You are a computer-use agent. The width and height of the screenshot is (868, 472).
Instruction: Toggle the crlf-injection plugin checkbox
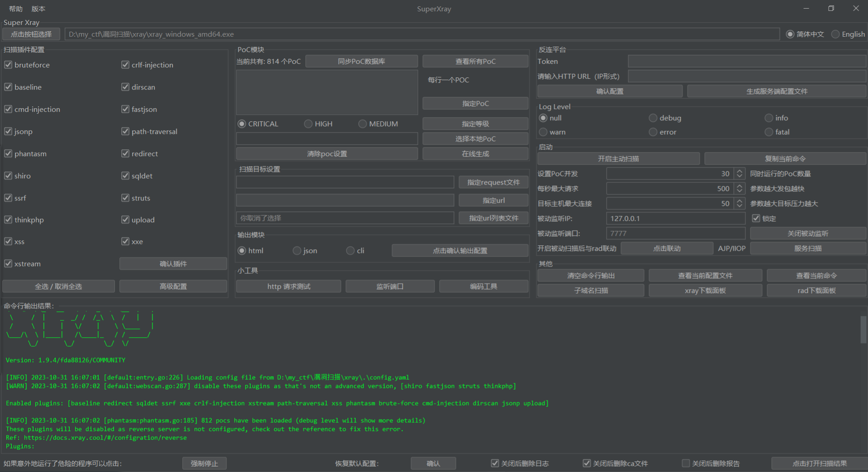[x=125, y=65]
